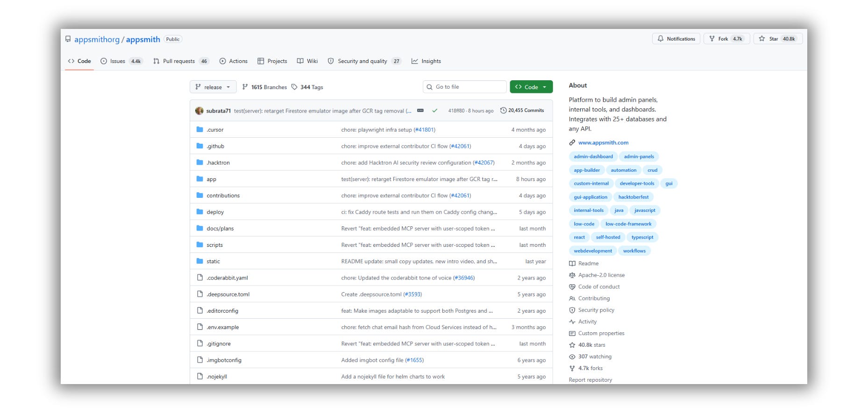
Task: Open the .env.example file
Action: [222, 327]
